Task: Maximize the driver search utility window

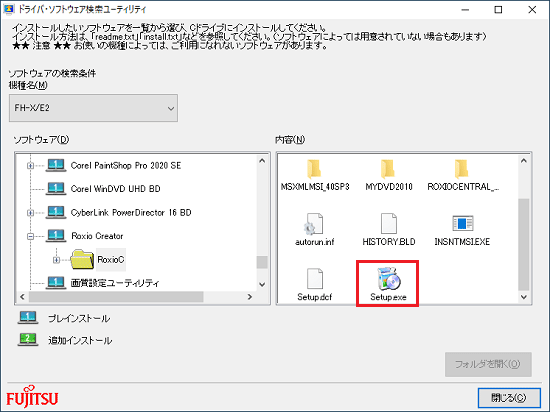Action: coord(498,9)
